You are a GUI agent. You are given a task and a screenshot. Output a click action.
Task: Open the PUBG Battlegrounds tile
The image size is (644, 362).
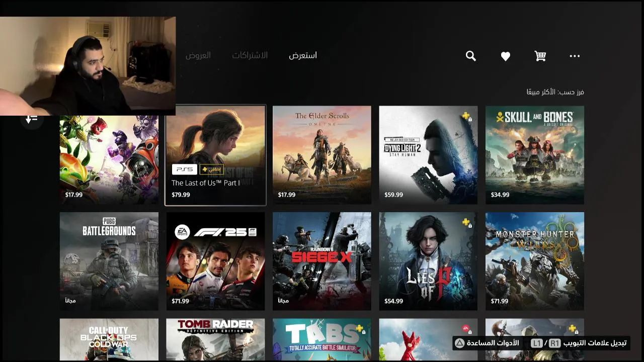pyautogui.click(x=109, y=261)
